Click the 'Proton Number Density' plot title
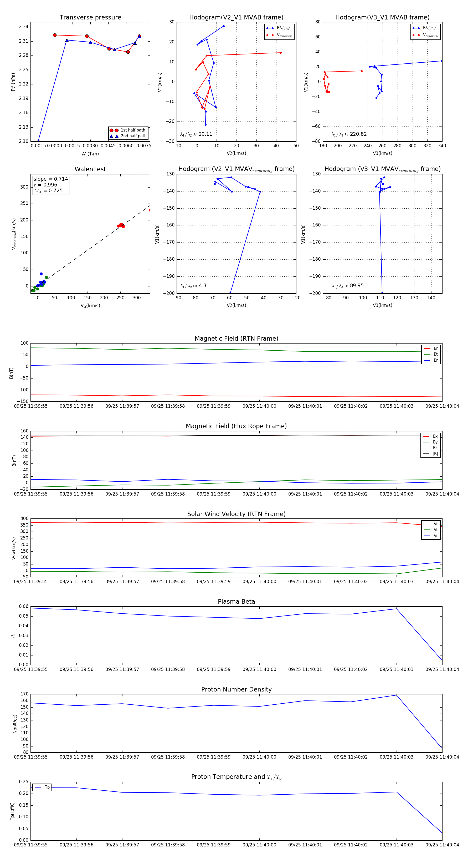The image size is (473, 868). tap(236, 689)
